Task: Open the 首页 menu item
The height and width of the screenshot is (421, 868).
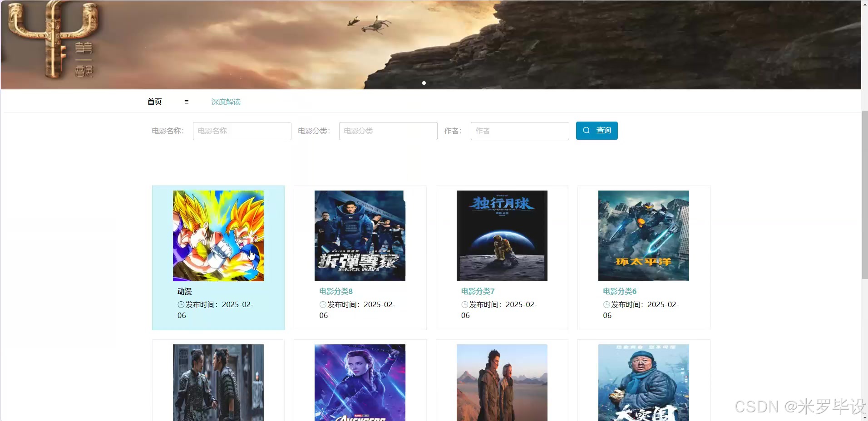Action: tap(154, 102)
